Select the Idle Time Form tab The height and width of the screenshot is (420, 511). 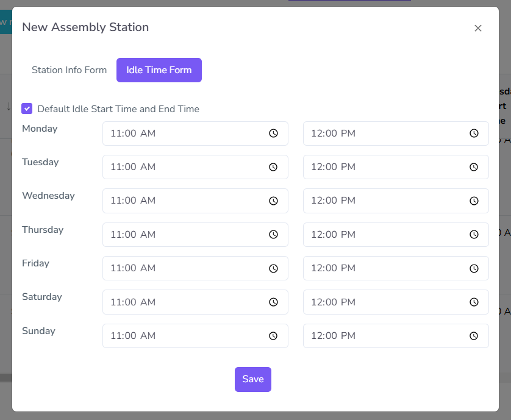point(159,70)
